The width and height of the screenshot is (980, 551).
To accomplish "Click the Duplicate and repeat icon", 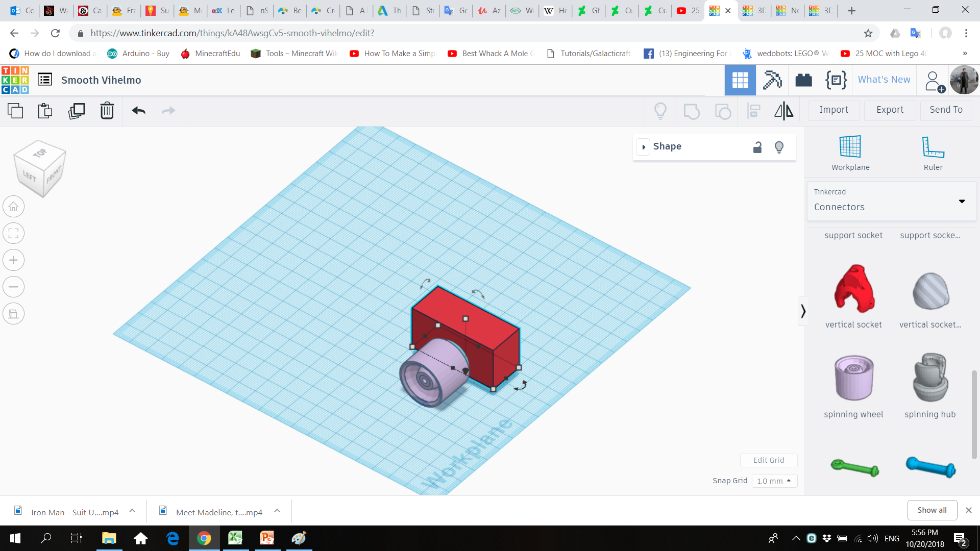I will (x=77, y=111).
